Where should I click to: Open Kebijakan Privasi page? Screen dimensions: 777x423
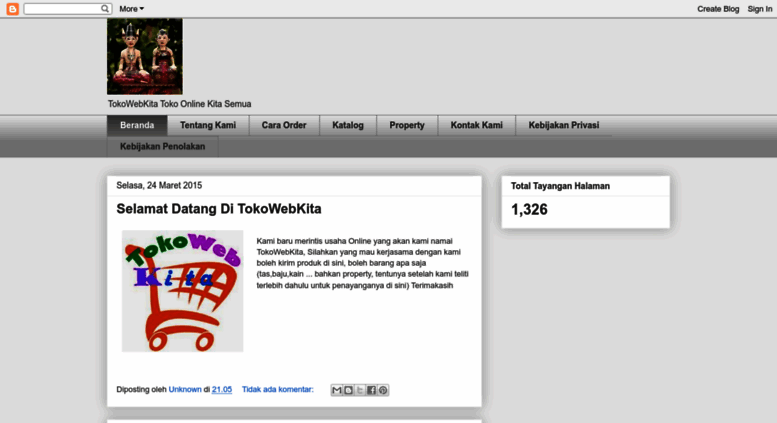coord(563,125)
